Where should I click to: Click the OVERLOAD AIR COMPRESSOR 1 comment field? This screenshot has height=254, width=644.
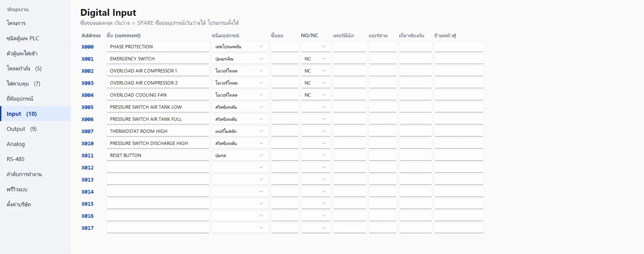[158, 71]
